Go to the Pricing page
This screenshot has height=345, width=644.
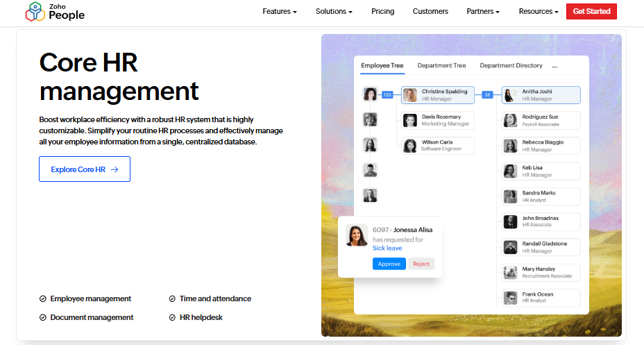(383, 12)
